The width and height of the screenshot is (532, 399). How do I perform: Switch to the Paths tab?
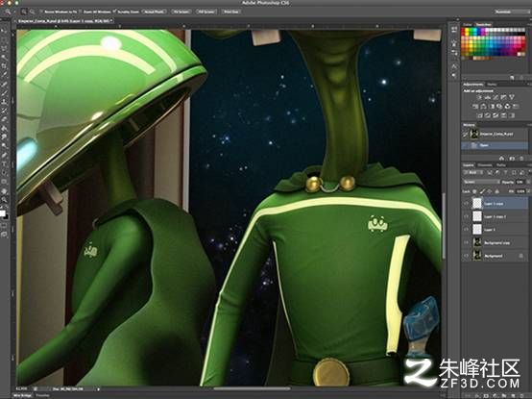pos(500,165)
